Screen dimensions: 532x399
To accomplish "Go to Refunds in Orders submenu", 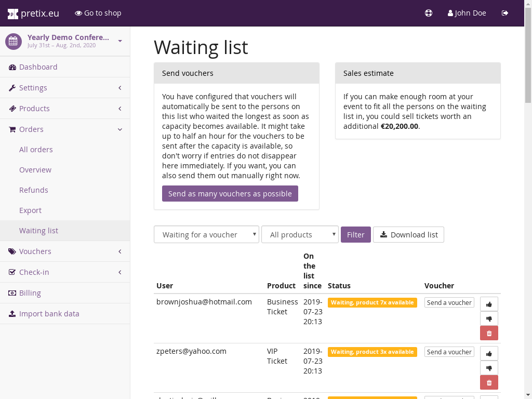I will coord(34,190).
